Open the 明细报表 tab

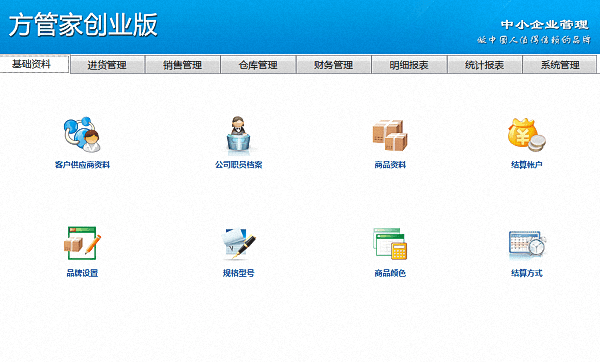tap(409, 65)
